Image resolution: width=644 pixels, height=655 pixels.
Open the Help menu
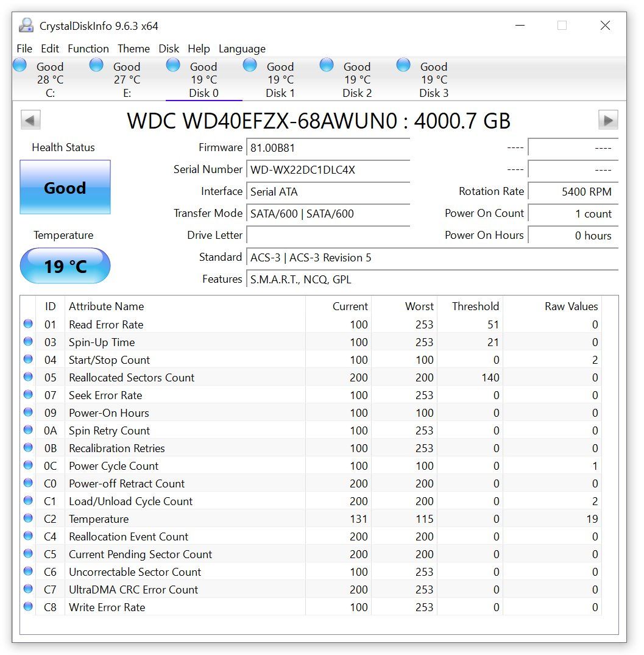(199, 49)
